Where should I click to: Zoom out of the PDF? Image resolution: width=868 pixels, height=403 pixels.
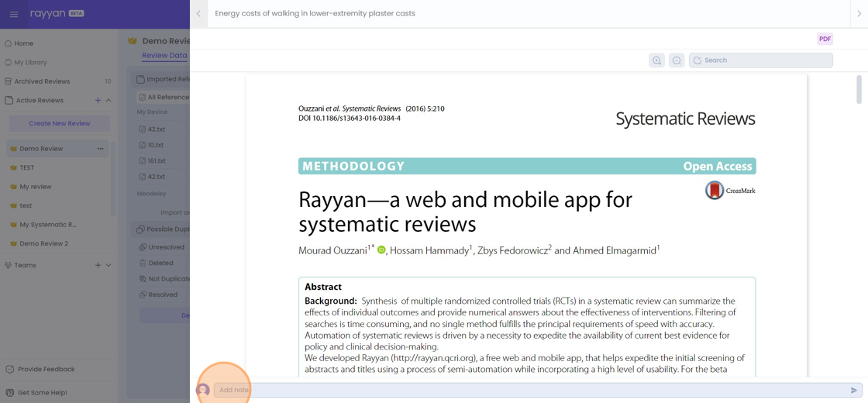(x=677, y=60)
